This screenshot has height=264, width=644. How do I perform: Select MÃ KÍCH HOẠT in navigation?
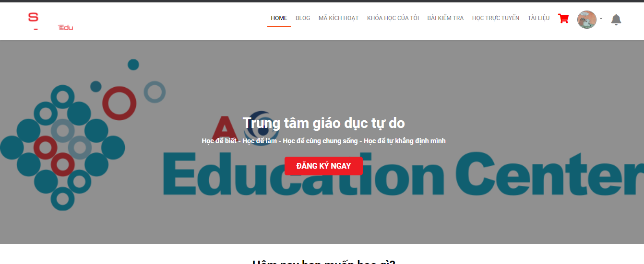[x=339, y=18]
